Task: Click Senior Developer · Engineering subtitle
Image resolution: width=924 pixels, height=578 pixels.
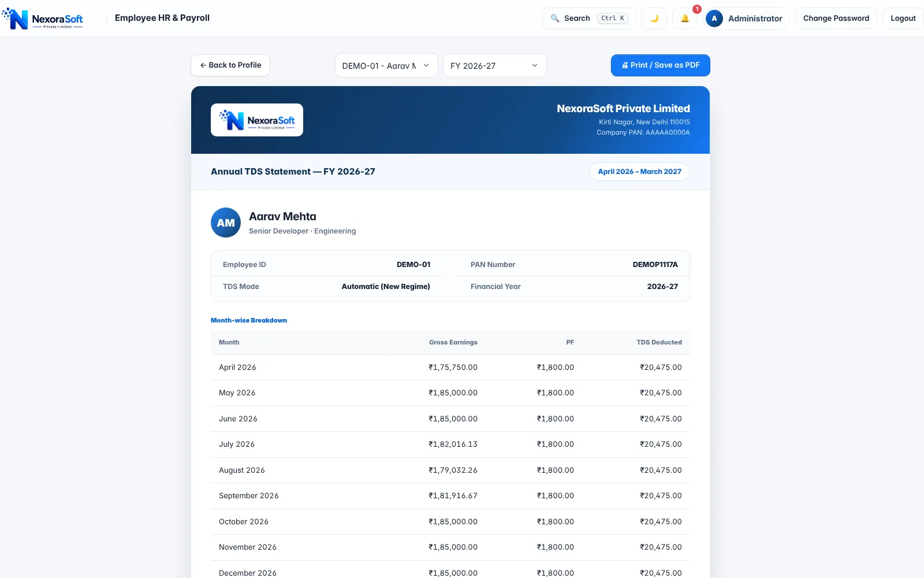Action: (302, 231)
